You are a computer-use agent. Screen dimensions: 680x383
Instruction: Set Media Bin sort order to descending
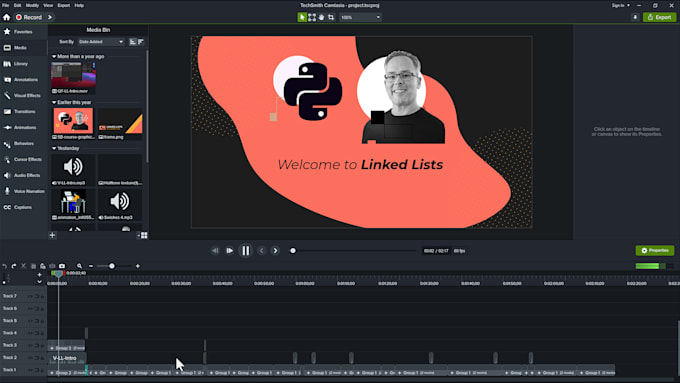(141, 42)
